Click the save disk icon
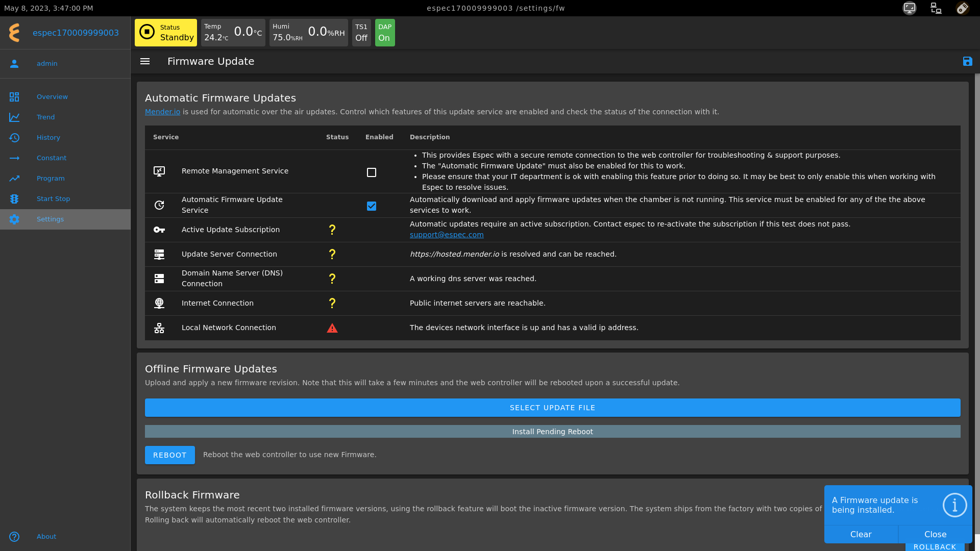The width and height of the screenshot is (980, 551). (968, 61)
